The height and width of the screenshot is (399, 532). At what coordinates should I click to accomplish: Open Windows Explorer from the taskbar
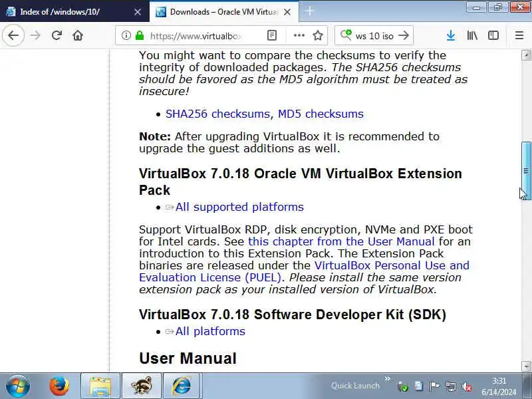[100, 386]
